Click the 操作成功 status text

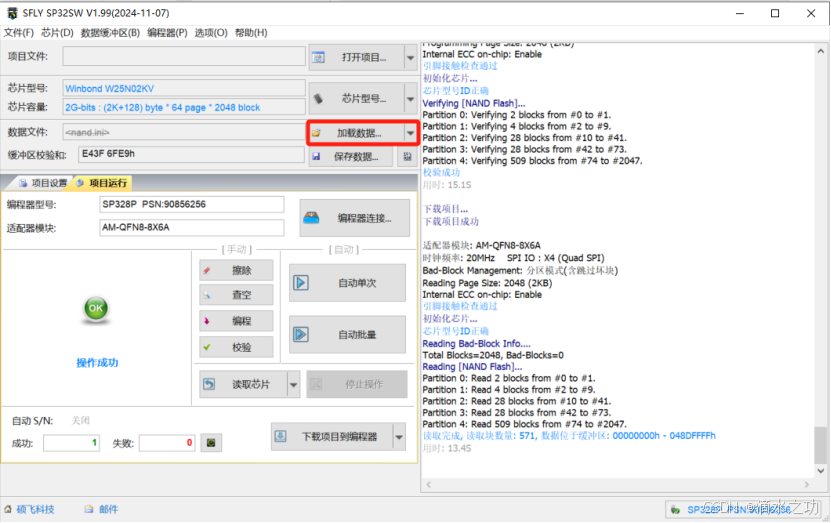click(x=97, y=363)
